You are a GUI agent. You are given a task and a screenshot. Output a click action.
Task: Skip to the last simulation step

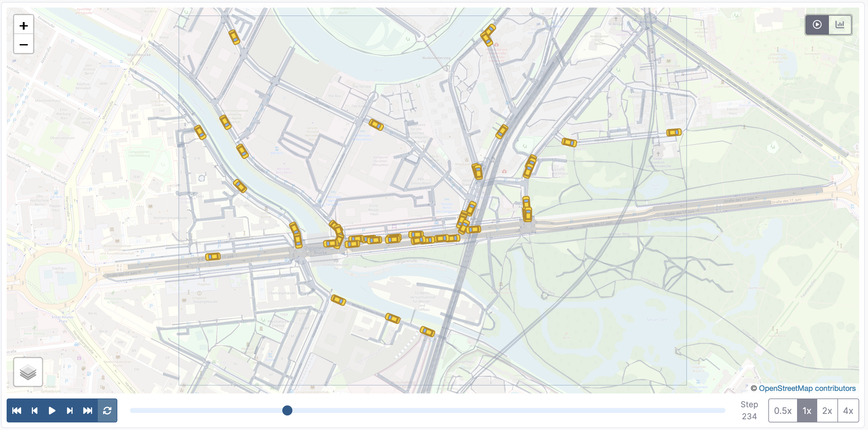(x=88, y=410)
